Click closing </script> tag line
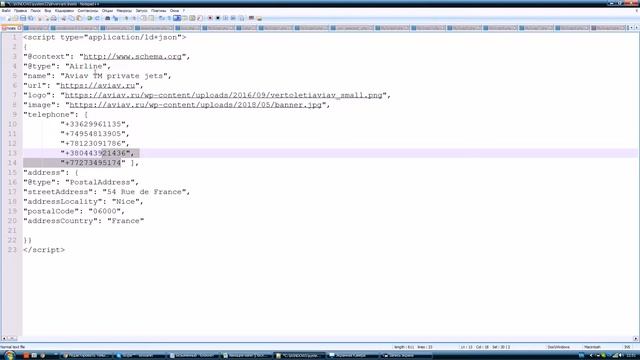Viewport: 640px width, 360px height. click(44, 250)
